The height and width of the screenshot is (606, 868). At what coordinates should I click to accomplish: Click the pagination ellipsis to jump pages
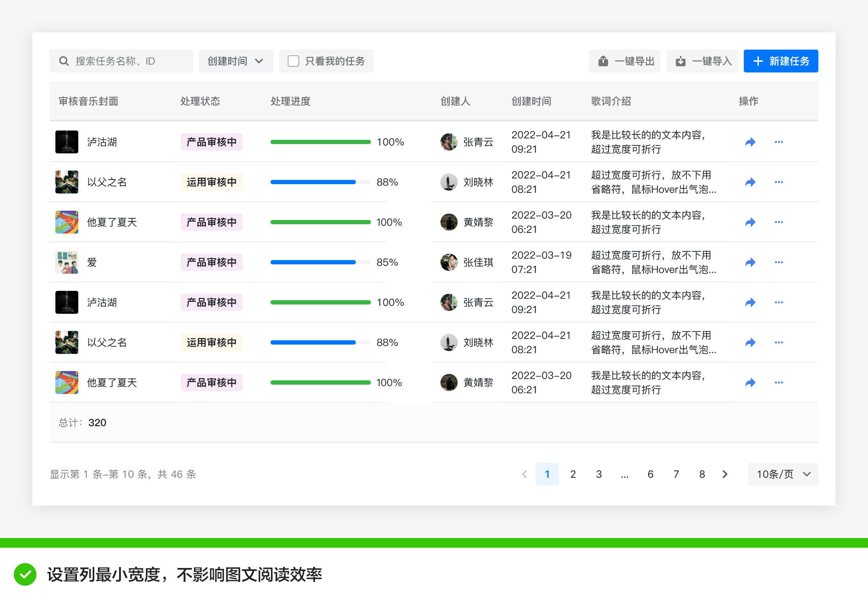(x=625, y=474)
